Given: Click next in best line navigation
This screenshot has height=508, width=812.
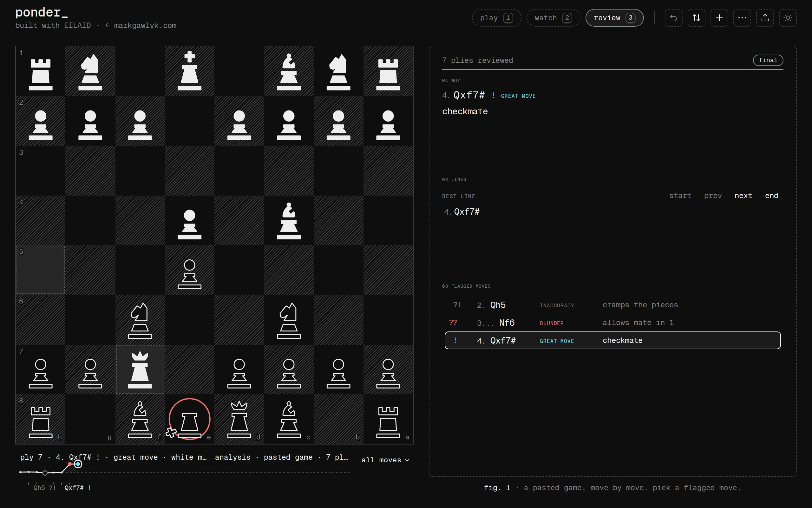Looking at the screenshot, I should 743,196.
